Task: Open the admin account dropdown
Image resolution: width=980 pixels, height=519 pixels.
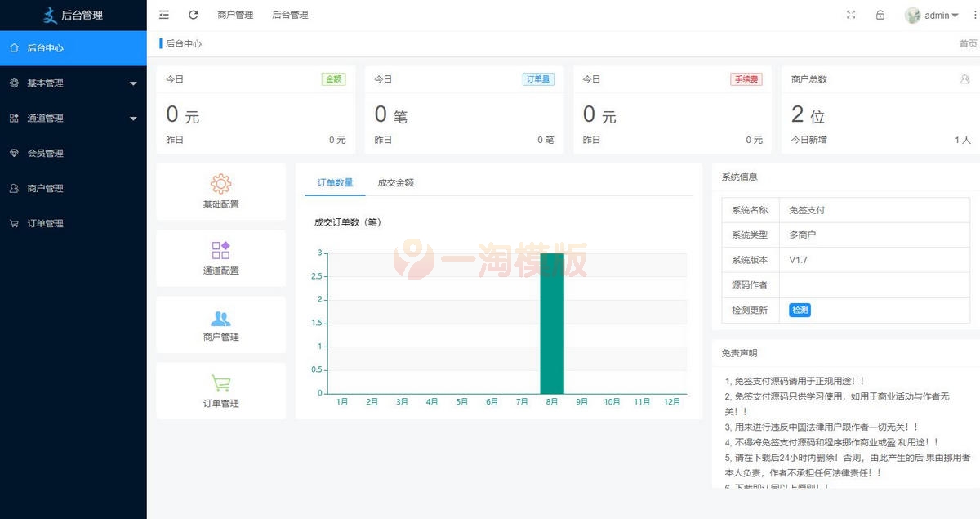Action: point(933,15)
